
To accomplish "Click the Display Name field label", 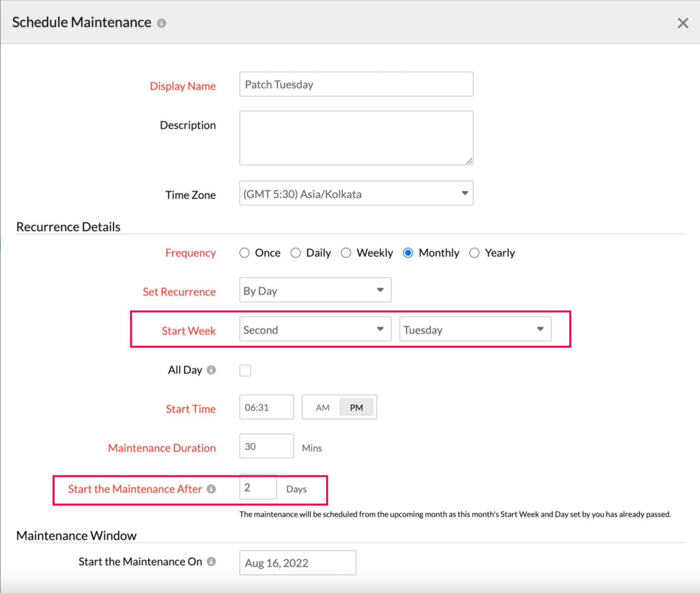I will (183, 86).
